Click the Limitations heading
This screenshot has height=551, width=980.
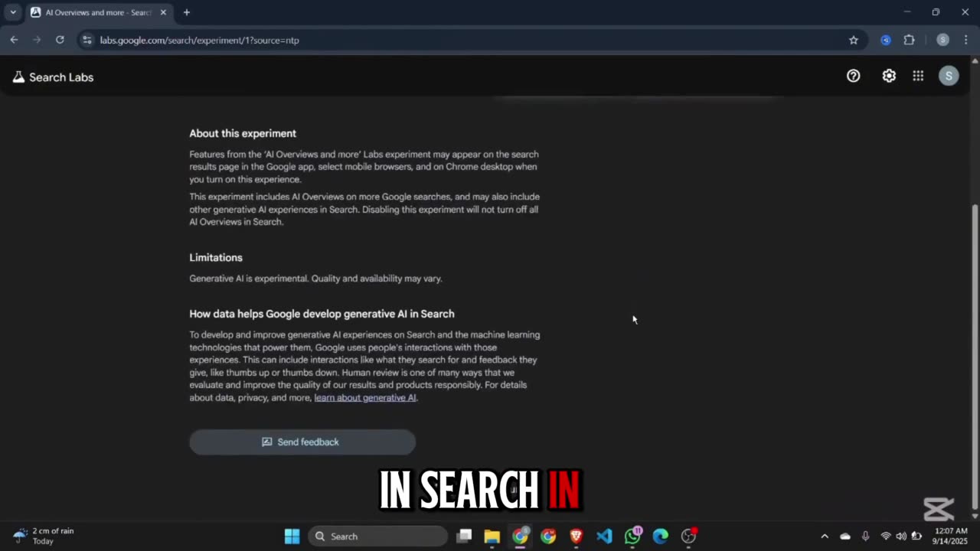click(216, 258)
